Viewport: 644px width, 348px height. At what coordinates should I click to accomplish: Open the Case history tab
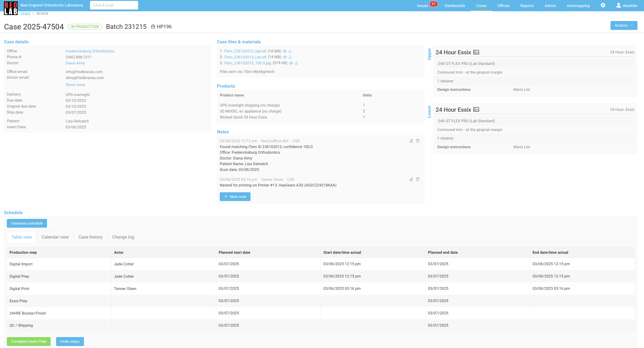tap(90, 237)
